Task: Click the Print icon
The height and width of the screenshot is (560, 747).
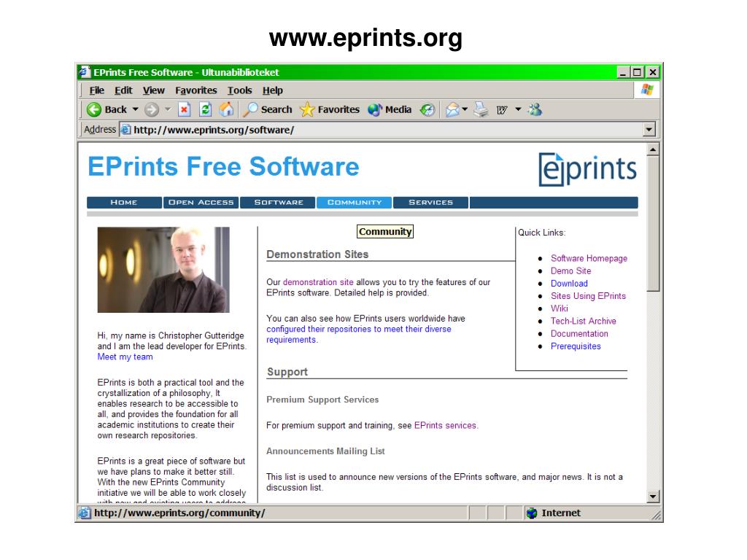Action: (x=481, y=109)
